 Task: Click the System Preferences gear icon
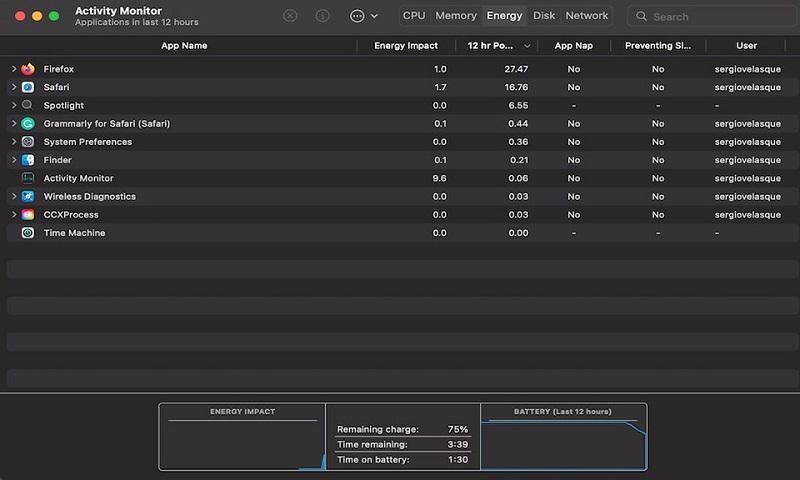point(28,142)
